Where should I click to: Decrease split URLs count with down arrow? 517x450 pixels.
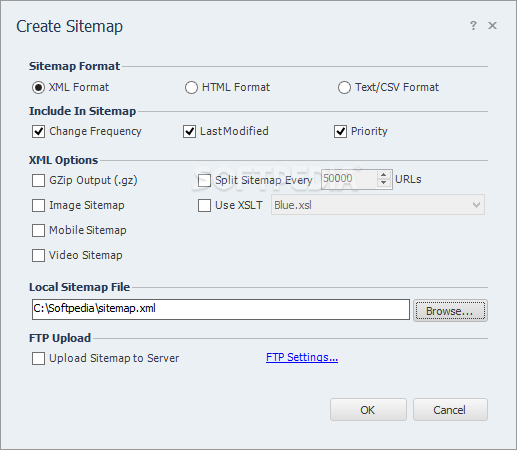coord(384,183)
